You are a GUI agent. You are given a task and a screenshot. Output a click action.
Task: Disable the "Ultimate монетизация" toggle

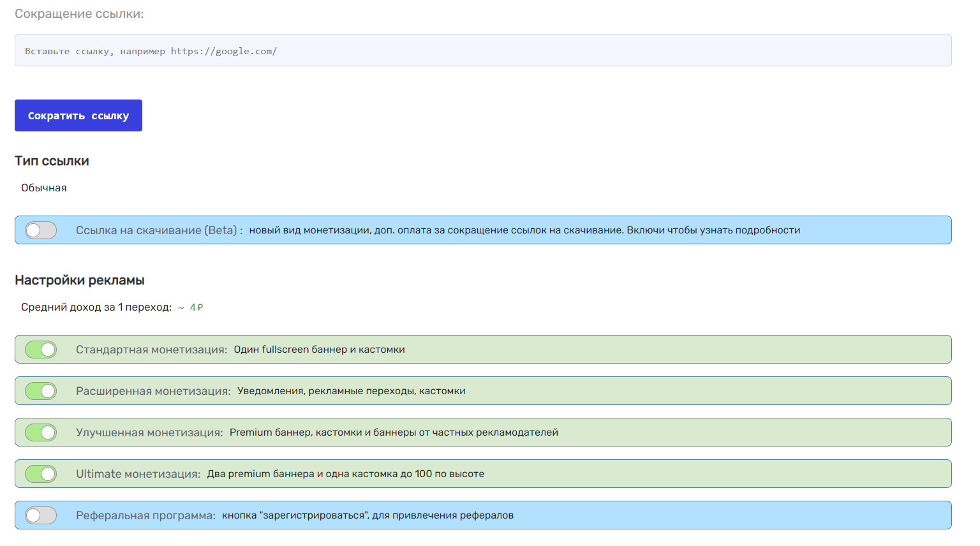pyautogui.click(x=41, y=474)
